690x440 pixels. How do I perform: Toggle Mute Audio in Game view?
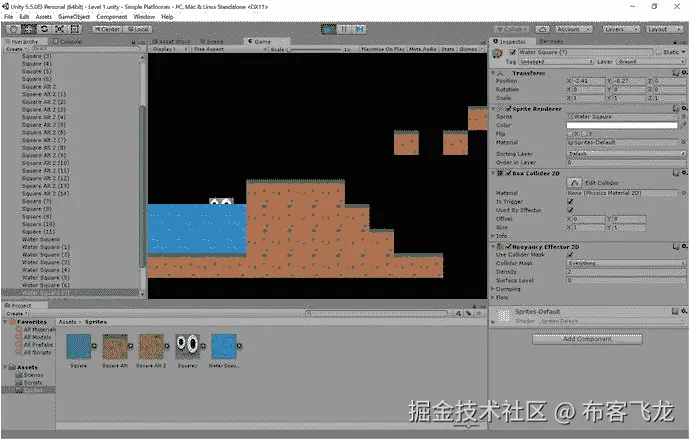coord(423,49)
